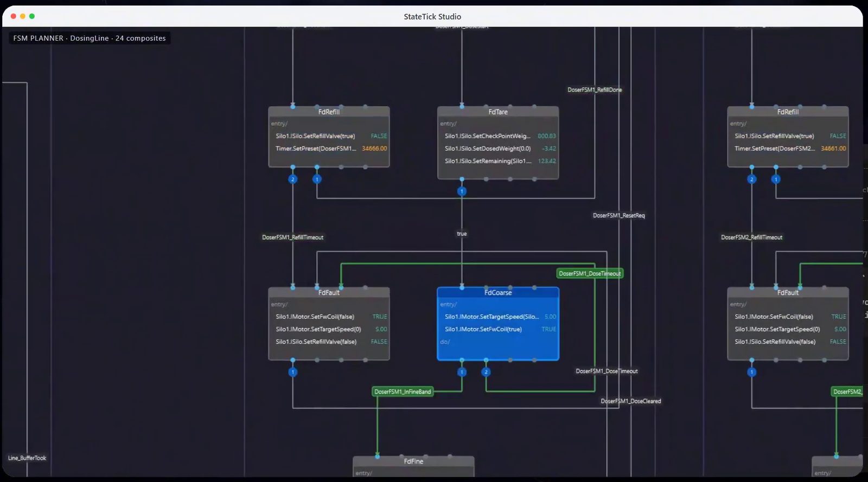Click the green DoserFSM1_InFineBand transition label
This screenshot has height=482, width=868.
pos(403,391)
